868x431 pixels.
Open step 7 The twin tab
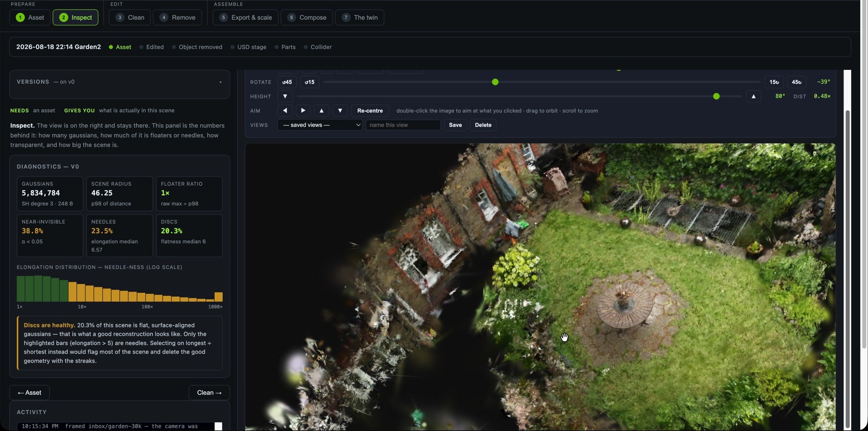pos(360,17)
